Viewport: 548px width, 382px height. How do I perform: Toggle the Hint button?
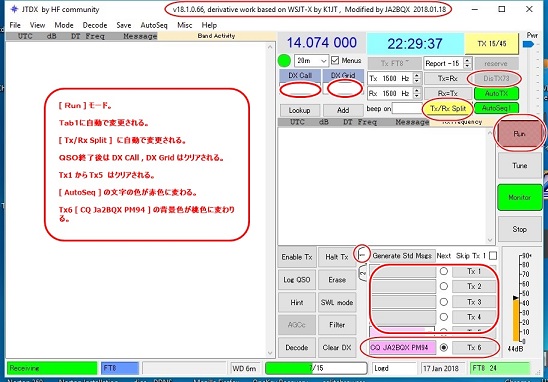(x=297, y=302)
